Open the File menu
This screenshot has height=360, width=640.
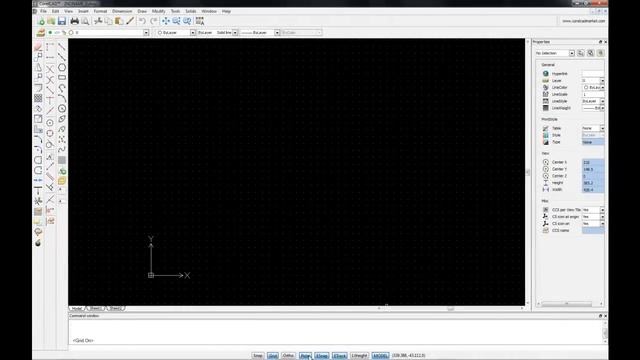click(x=43, y=11)
